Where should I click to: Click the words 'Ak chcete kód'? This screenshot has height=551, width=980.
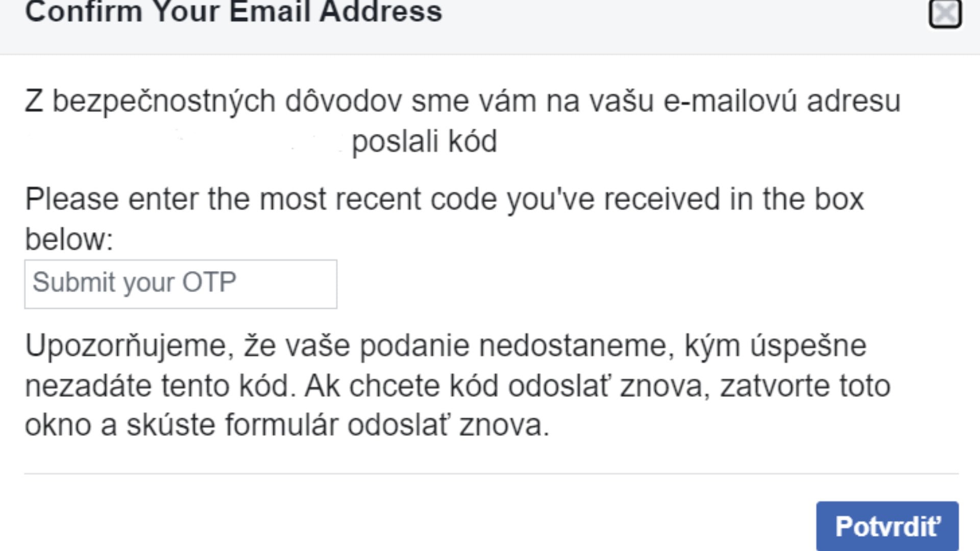[x=401, y=386]
